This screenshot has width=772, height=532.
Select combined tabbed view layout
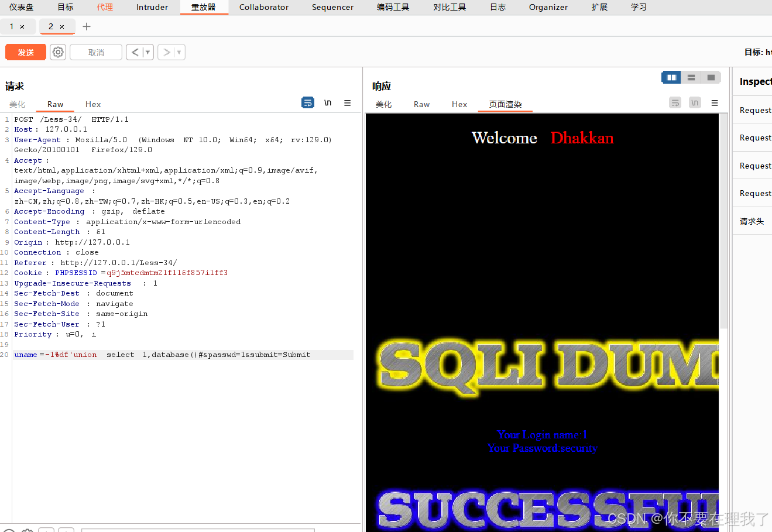[711, 77]
